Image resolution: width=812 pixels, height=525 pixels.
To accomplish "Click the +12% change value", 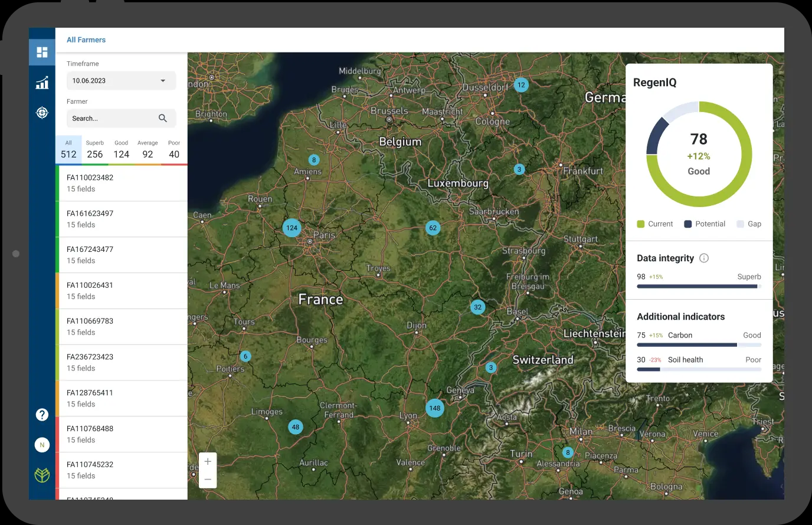I will pyautogui.click(x=699, y=156).
